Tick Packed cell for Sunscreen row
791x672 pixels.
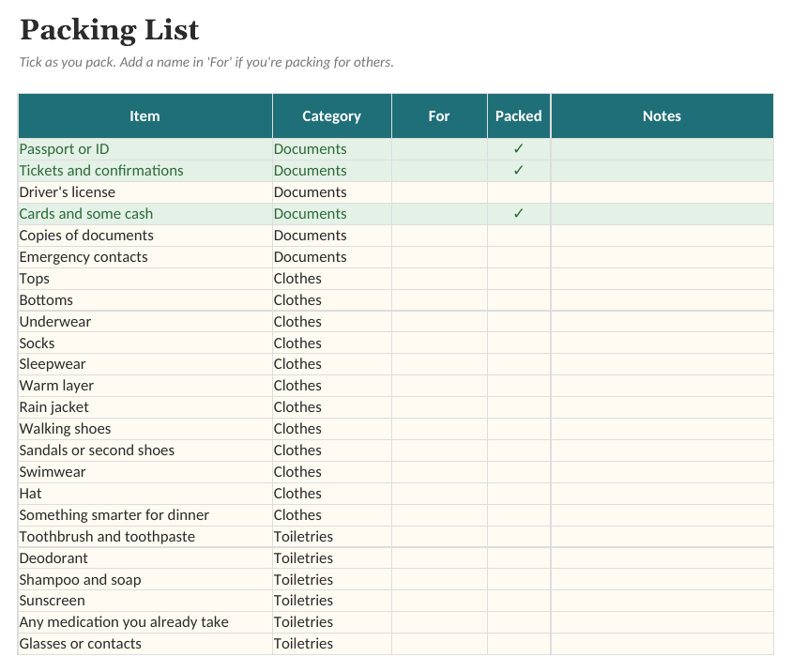[519, 601]
